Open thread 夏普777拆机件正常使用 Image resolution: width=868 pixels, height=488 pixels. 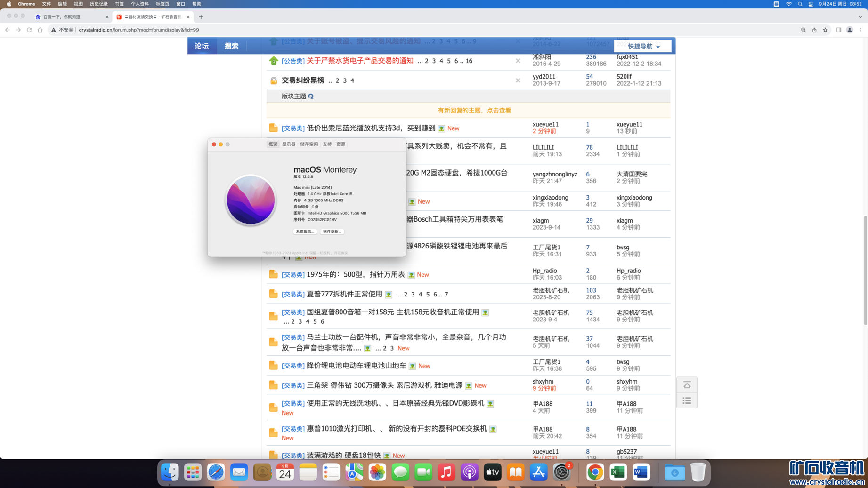click(344, 294)
